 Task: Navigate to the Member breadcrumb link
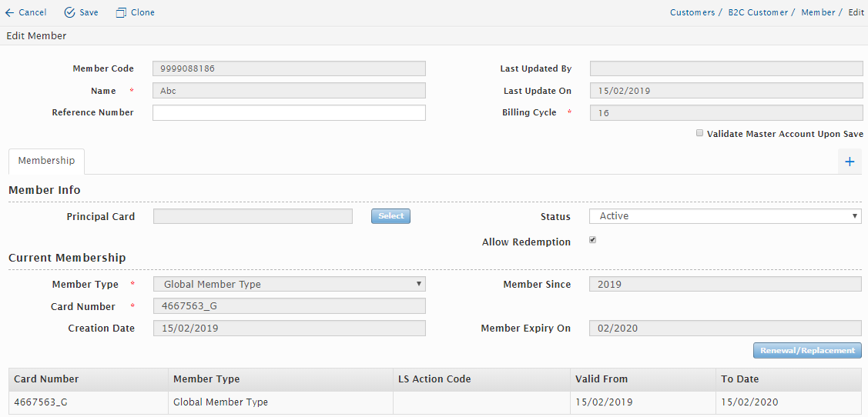click(817, 13)
